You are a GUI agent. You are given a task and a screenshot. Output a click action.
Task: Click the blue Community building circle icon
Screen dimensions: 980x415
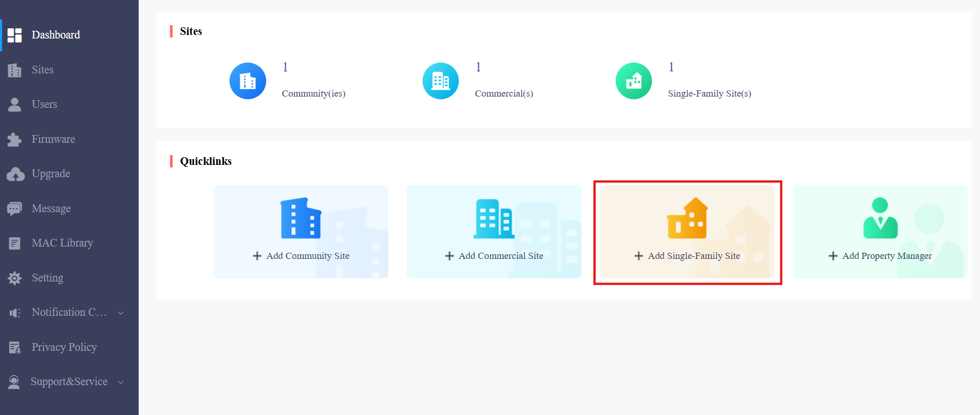click(248, 81)
